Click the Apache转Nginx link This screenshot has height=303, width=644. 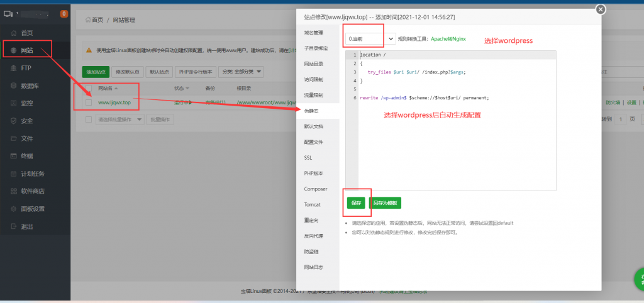[x=448, y=39]
